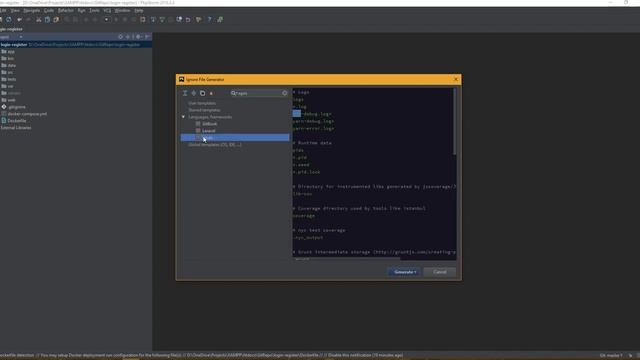Open the Refactor menu
Image resolution: width=640 pixels, height=360 pixels.
coord(66,10)
